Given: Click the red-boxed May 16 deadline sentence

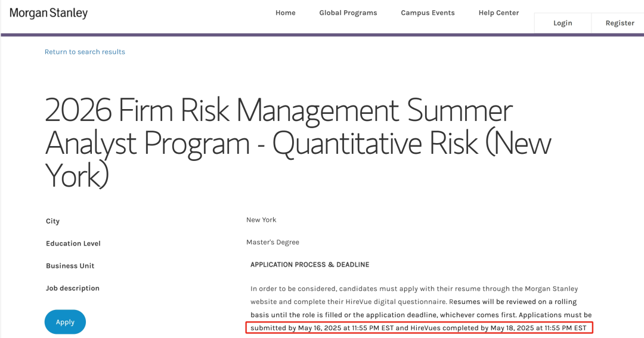Looking at the screenshot, I should pyautogui.click(x=419, y=328).
